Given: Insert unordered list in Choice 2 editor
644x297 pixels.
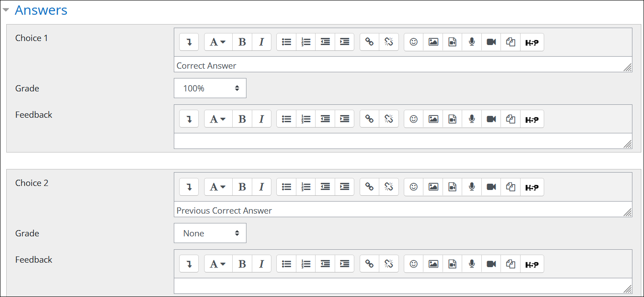Looking at the screenshot, I should (x=287, y=187).
